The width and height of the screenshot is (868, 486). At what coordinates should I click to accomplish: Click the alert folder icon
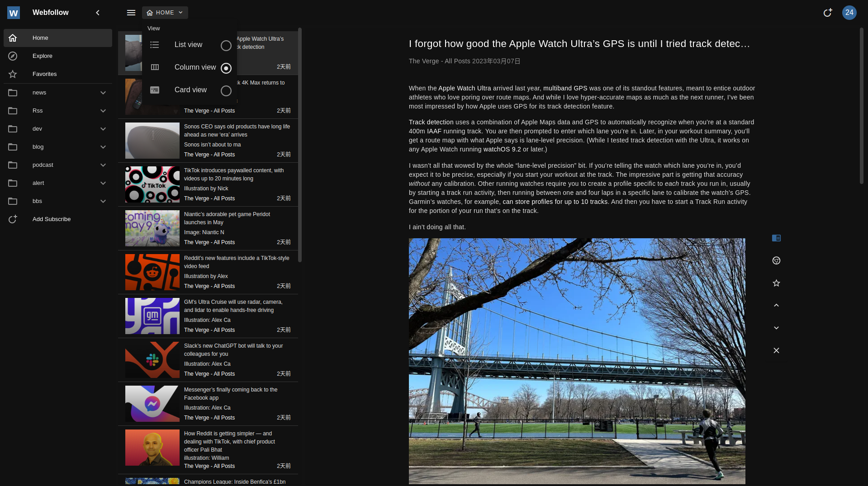tap(13, 183)
